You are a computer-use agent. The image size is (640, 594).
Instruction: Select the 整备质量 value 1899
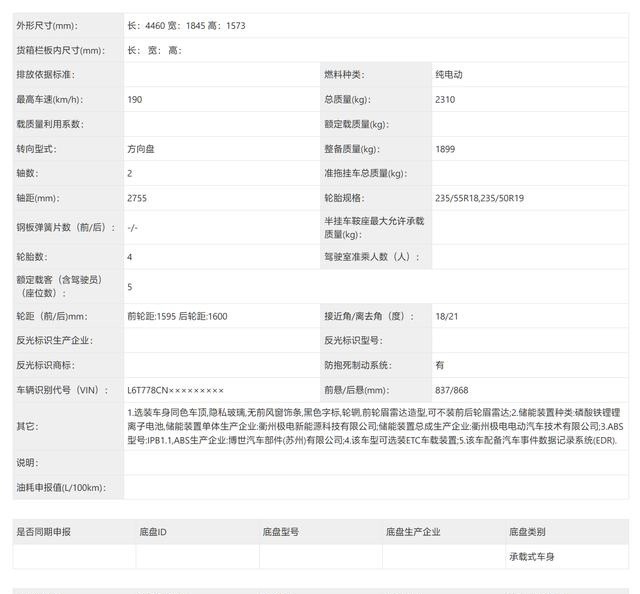click(445, 149)
